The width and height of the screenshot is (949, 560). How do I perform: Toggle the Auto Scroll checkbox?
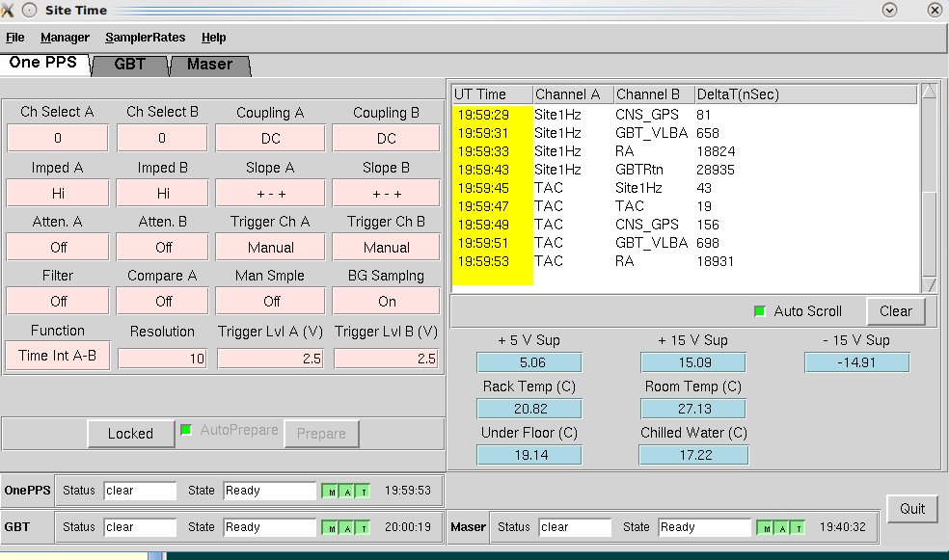click(x=760, y=311)
